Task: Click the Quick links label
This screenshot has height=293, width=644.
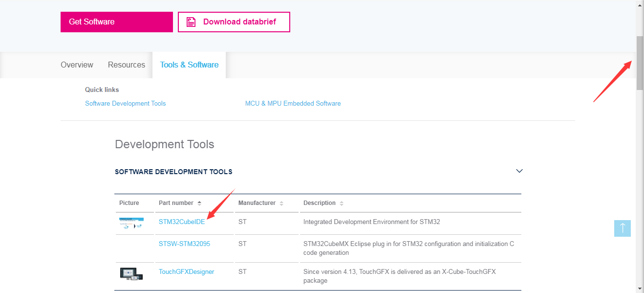Action: click(102, 90)
